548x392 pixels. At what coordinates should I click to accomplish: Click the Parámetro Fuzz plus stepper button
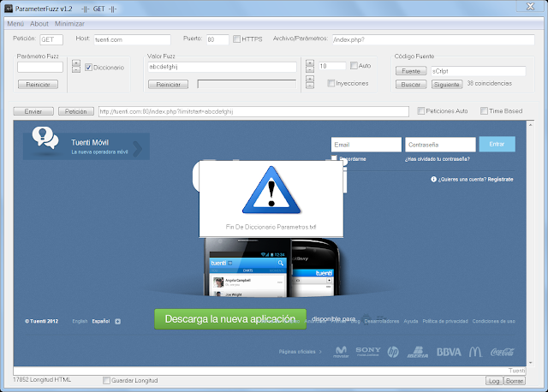[76, 62]
